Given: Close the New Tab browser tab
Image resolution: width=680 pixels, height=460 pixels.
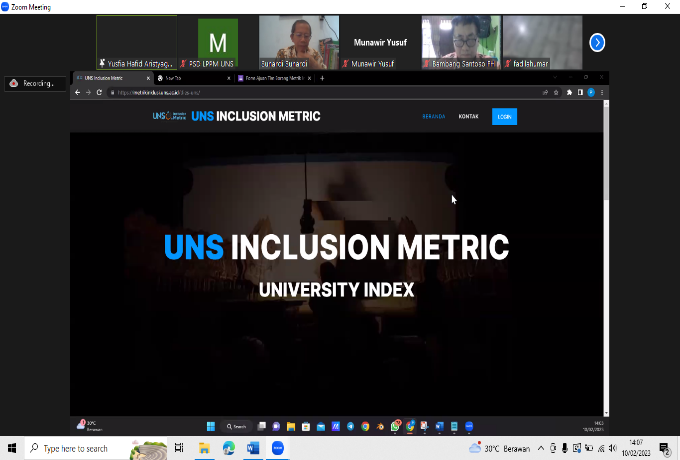Looking at the screenshot, I should (229, 78).
